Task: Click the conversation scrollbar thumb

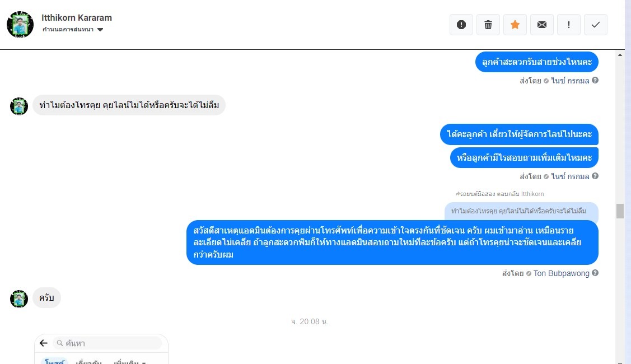Action: tap(620, 211)
